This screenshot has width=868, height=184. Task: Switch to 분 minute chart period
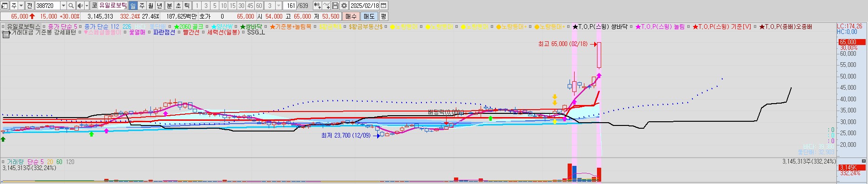pos(169,6)
